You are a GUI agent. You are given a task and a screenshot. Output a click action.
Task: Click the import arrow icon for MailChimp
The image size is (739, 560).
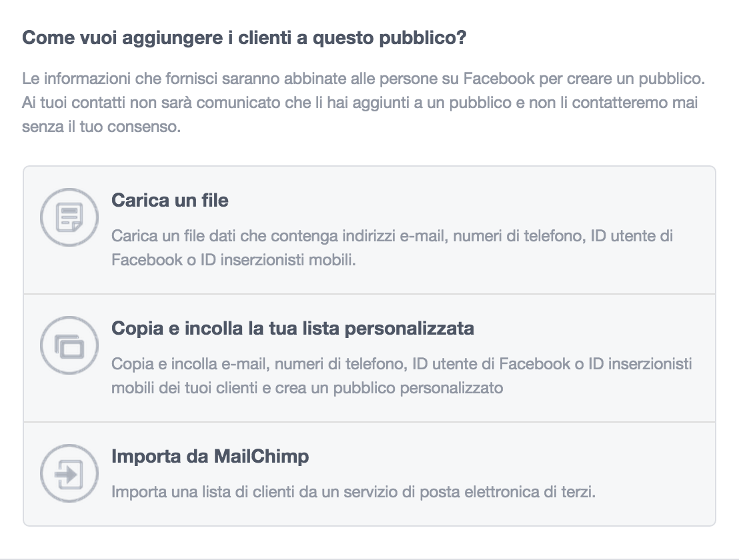tap(69, 473)
